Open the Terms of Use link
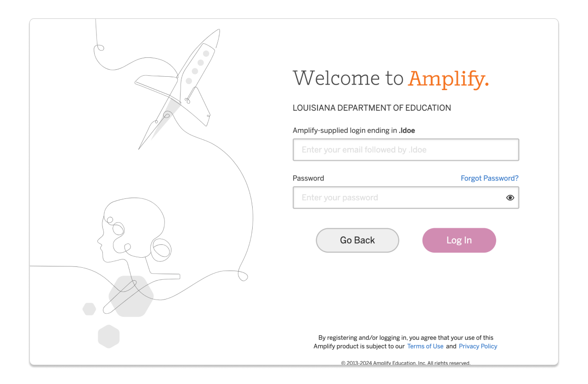Screen dimensions: 588x384 [425, 346]
